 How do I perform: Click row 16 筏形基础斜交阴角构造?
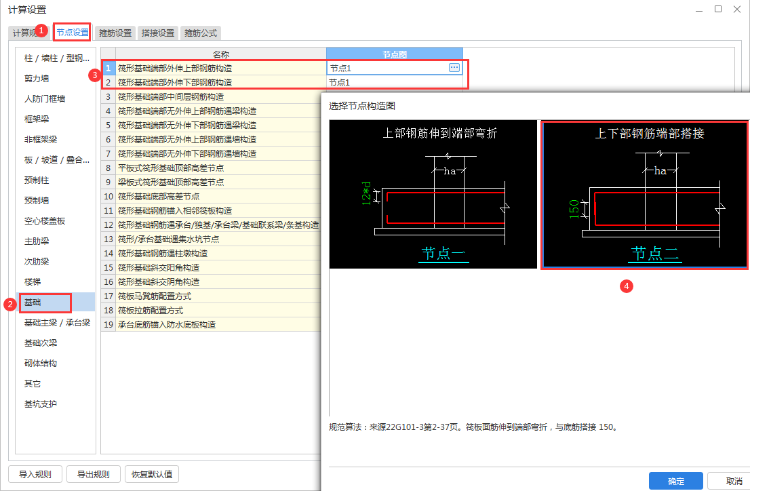click(218, 282)
